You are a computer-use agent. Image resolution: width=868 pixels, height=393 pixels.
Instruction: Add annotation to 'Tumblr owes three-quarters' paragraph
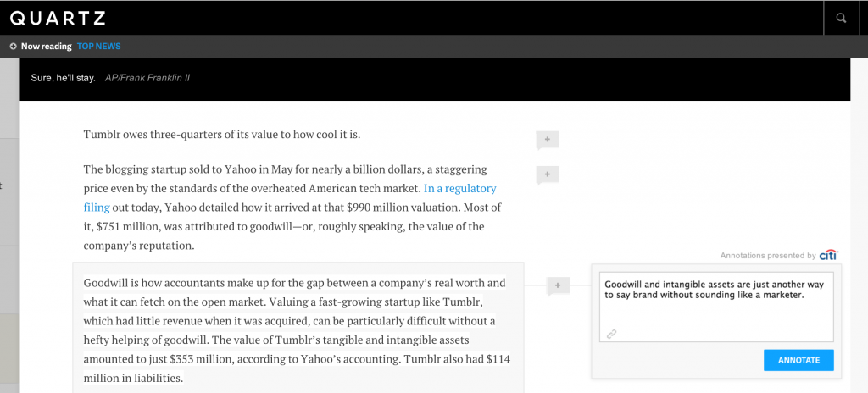548,140
